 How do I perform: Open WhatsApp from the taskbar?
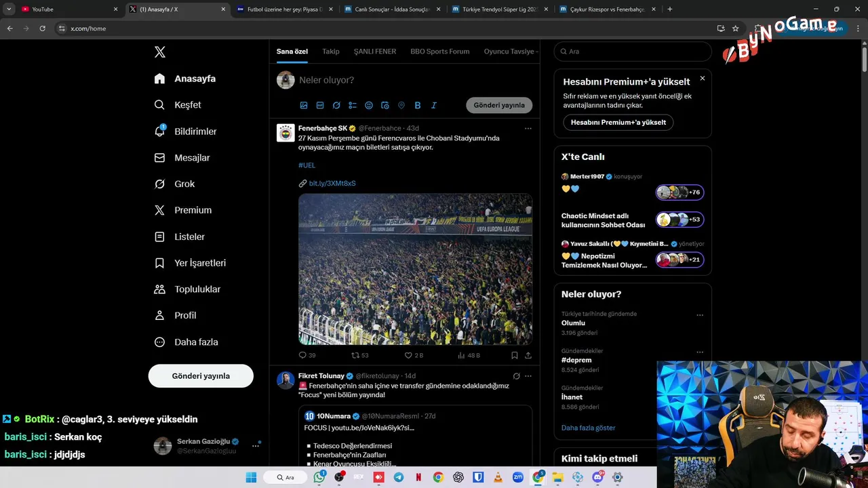point(320,477)
